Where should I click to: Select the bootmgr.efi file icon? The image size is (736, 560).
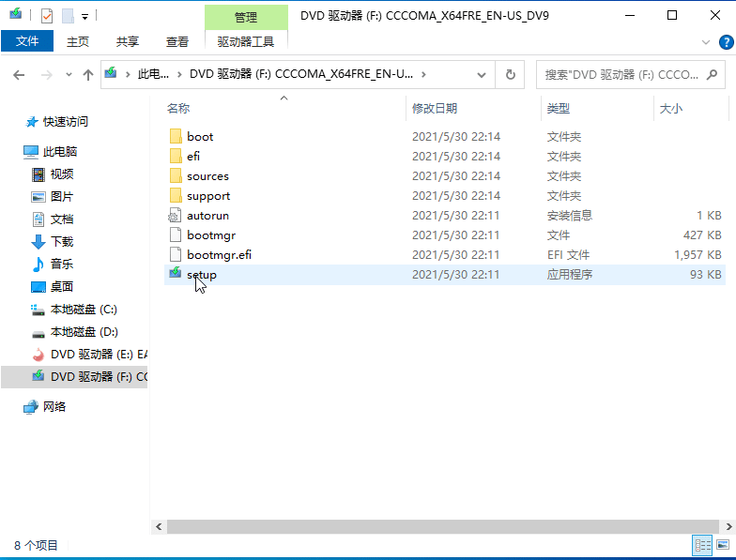tap(175, 255)
